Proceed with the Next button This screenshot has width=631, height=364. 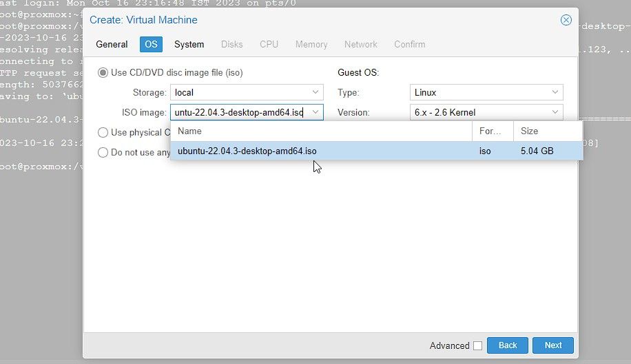point(553,345)
